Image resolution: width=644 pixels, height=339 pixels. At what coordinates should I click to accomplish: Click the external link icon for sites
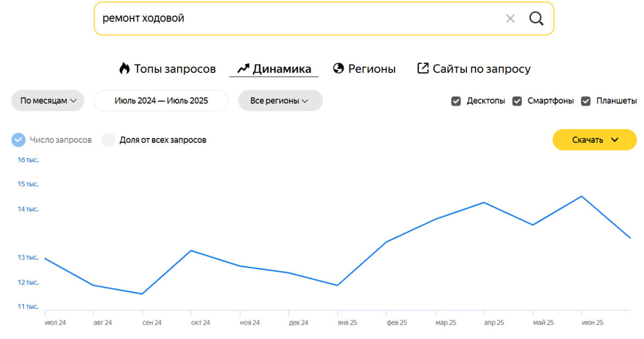coord(423,69)
